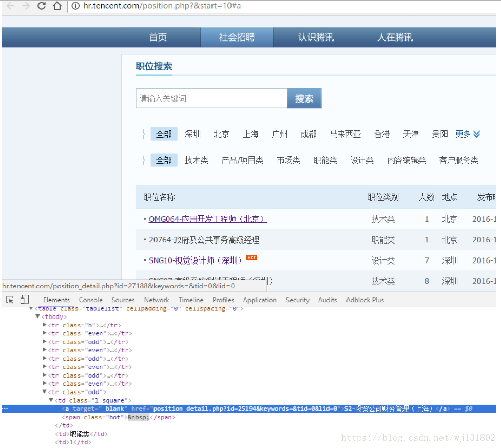Filter jobs by 广州
Image resolution: width=501 pixels, height=448 pixels.
coord(280,134)
